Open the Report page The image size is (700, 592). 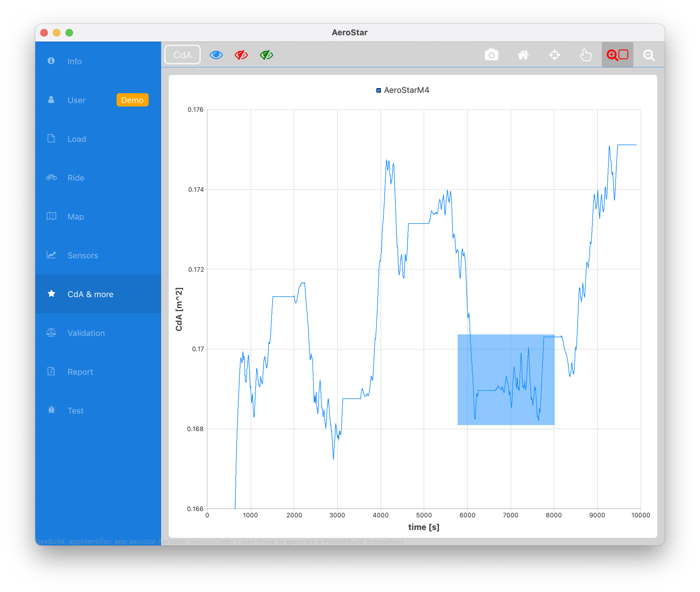pyautogui.click(x=80, y=372)
